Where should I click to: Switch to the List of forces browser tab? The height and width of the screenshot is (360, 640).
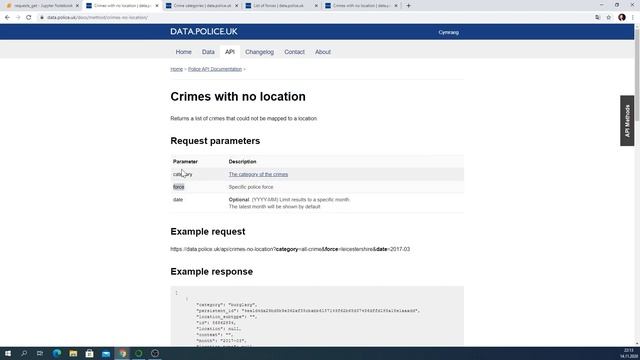pos(280,6)
